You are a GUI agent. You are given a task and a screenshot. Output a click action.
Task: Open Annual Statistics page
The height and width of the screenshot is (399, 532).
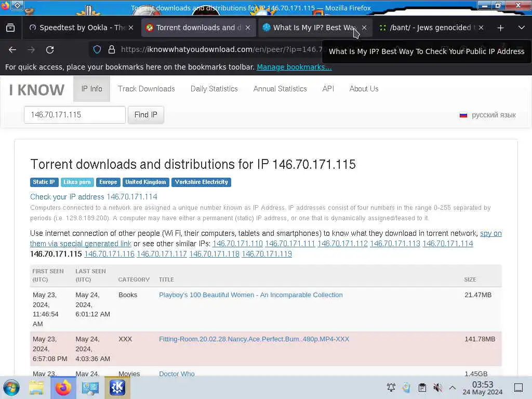(280, 89)
